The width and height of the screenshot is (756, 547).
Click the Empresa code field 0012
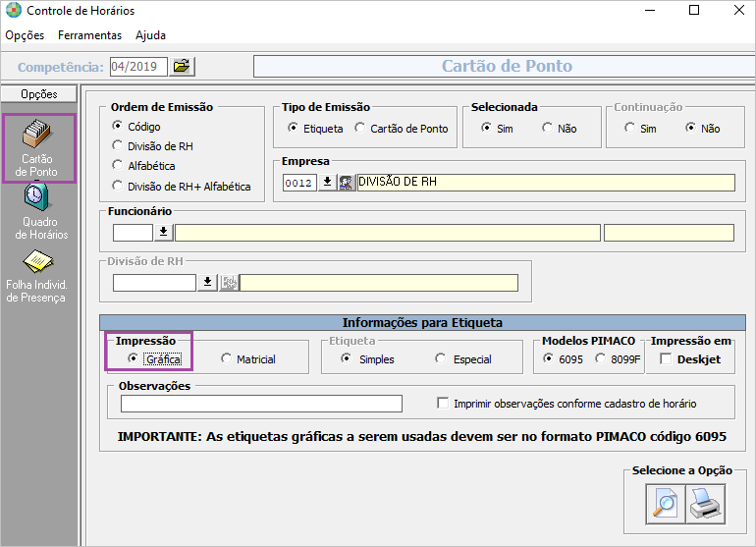(x=299, y=183)
